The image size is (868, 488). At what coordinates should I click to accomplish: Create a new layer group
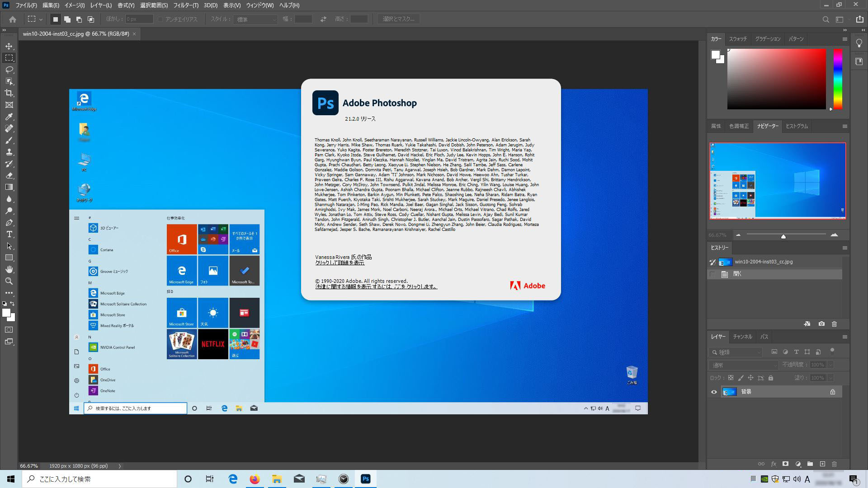(x=810, y=464)
